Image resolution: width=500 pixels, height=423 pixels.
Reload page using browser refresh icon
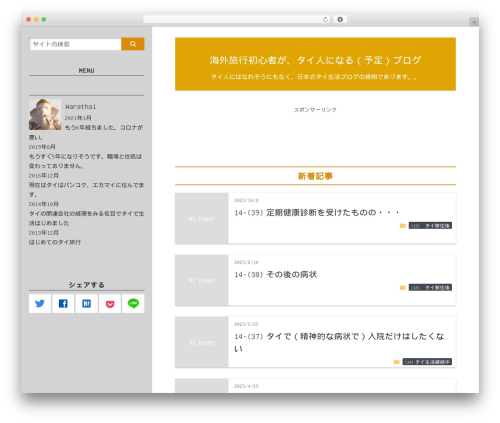pos(325,19)
